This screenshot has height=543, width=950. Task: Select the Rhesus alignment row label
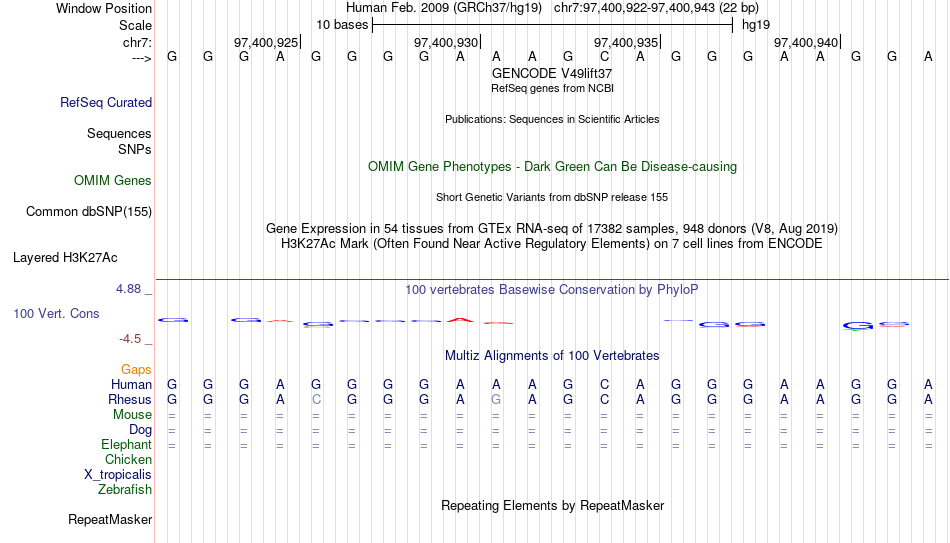pos(130,400)
